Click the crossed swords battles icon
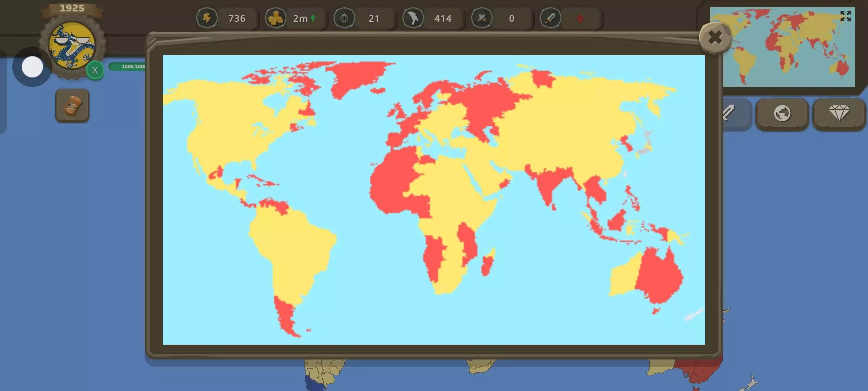The height and width of the screenshot is (391, 868). [482, 18]
